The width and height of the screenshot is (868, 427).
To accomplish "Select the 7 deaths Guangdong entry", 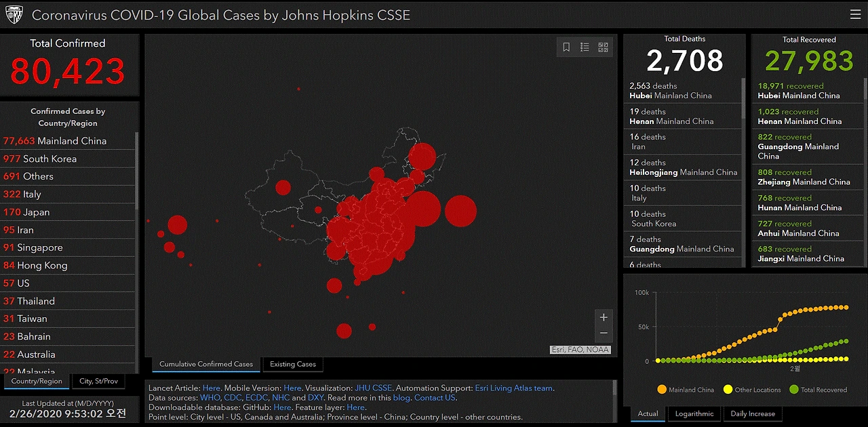I will tap(683, 244).
